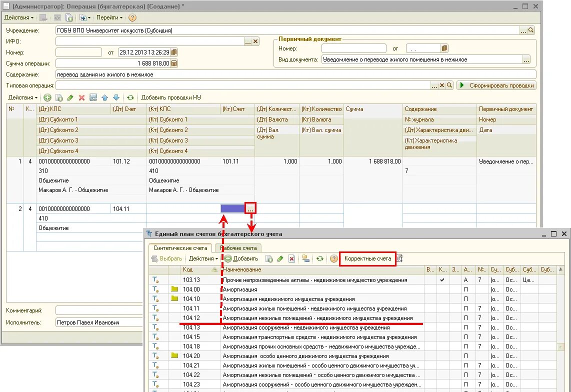Clear the Типовая операция field with X
Viewport: 571px width, 392px height.
(x=441, y=85)
